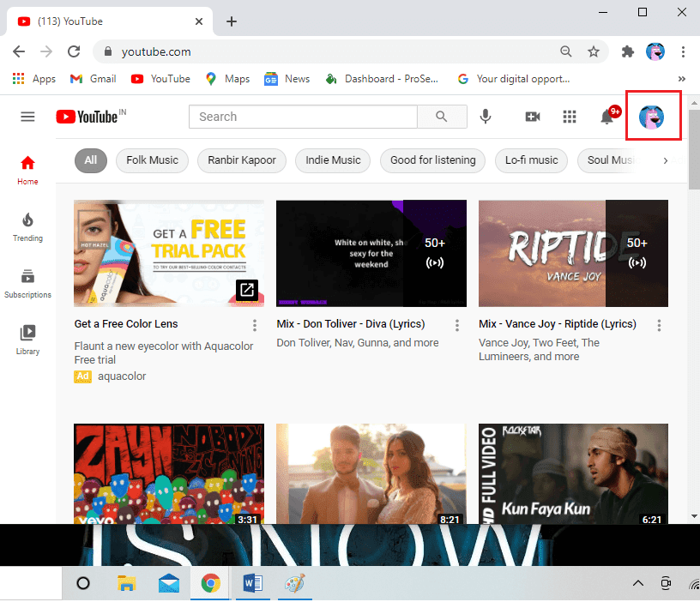Open options for Mix - Vance Joy - Riptide
This screenshot has width=700, height=602.
(659, 325)
